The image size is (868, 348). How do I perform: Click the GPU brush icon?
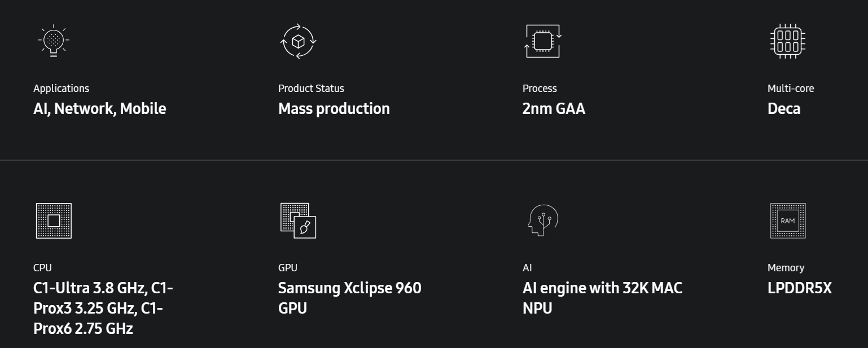point(299,221)
